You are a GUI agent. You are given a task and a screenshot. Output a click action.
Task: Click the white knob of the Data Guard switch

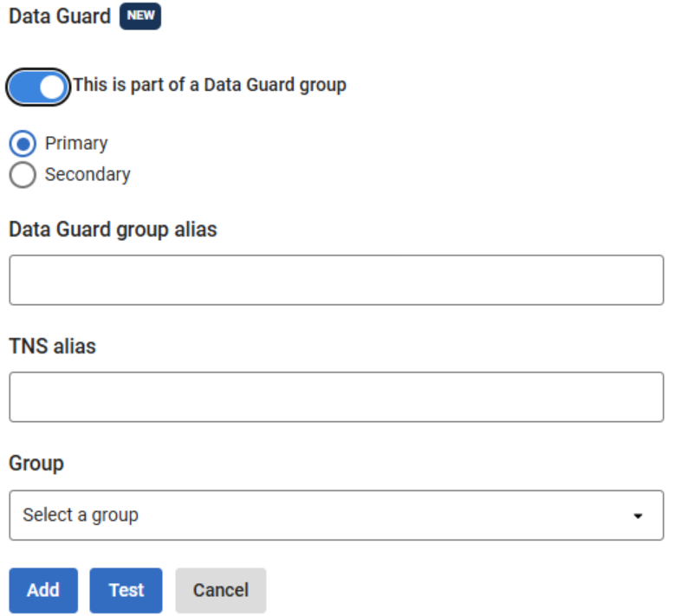click(52, 87)
